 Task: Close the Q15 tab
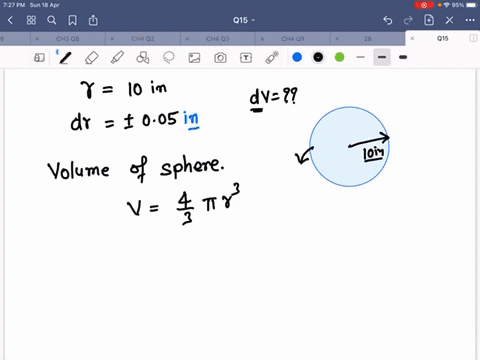point(412,39)
